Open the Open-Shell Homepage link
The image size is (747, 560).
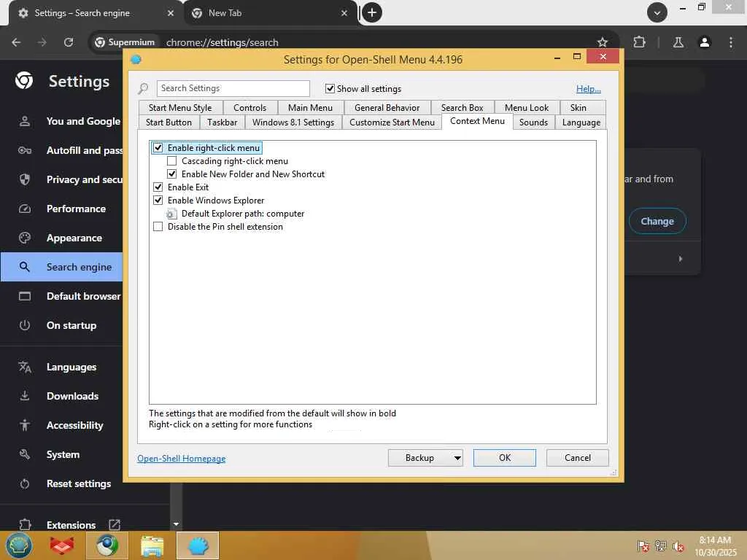(181, 458)
